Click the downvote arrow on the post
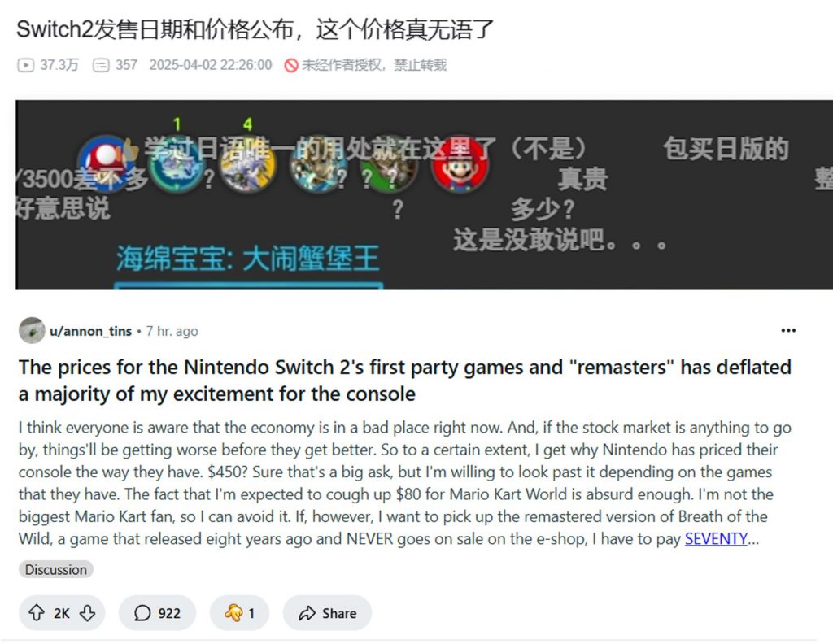833x644 pixels. [87, 612]
